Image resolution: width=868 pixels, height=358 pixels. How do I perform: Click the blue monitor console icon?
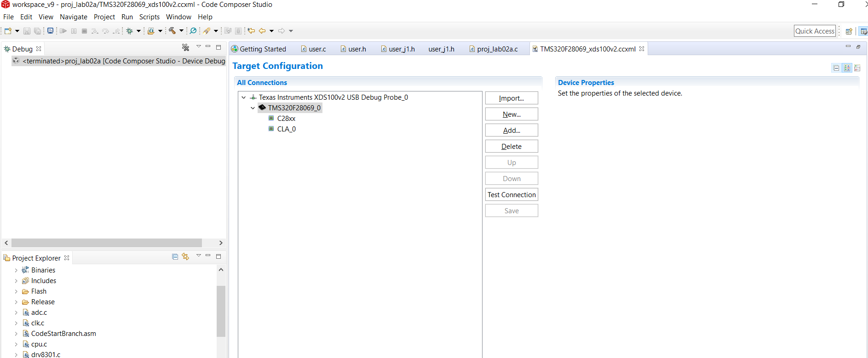click(51, 31)
